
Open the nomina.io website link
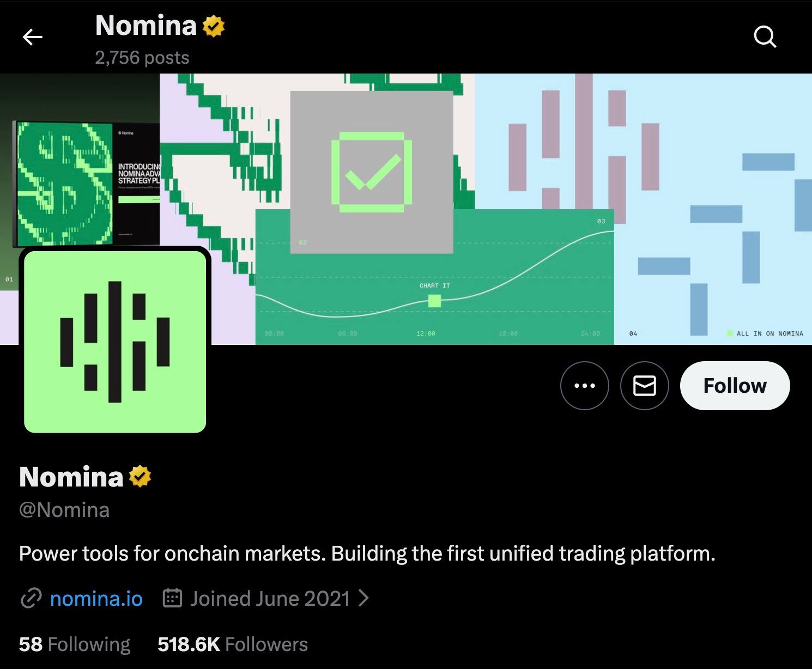(x=96, y=598)
